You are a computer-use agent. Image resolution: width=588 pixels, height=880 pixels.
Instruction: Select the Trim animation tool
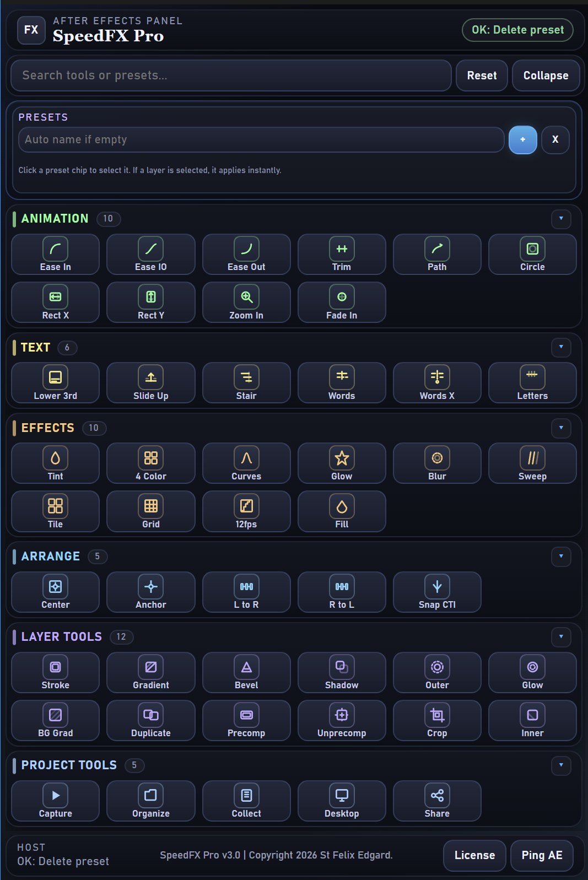342,254
